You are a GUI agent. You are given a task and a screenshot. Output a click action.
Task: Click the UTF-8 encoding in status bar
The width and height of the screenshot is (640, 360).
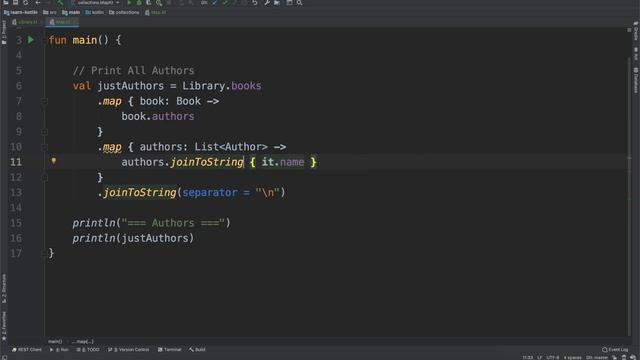tap(553, 357)
